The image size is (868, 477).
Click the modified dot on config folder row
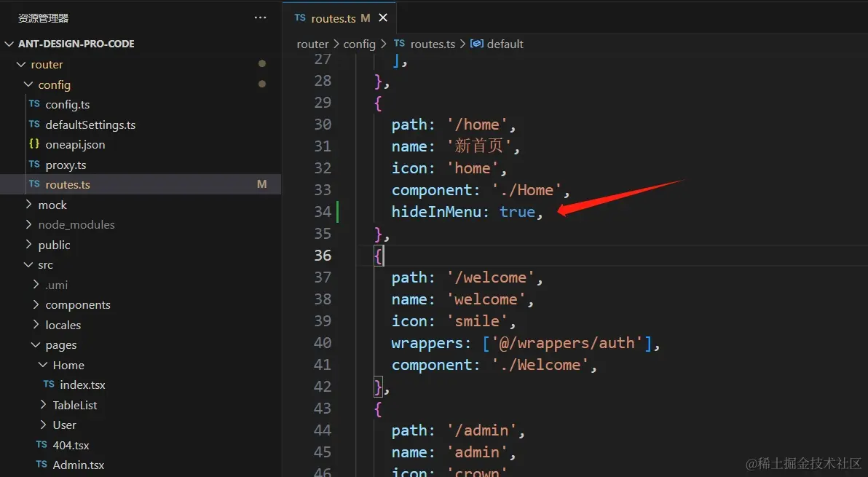(262, 84)
